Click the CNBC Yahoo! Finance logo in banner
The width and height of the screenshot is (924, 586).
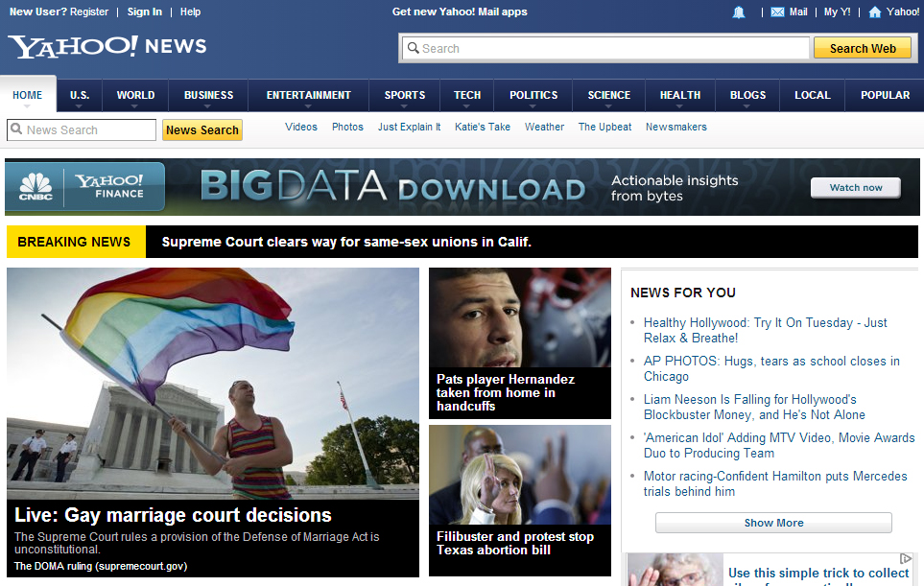pos(84,187)
